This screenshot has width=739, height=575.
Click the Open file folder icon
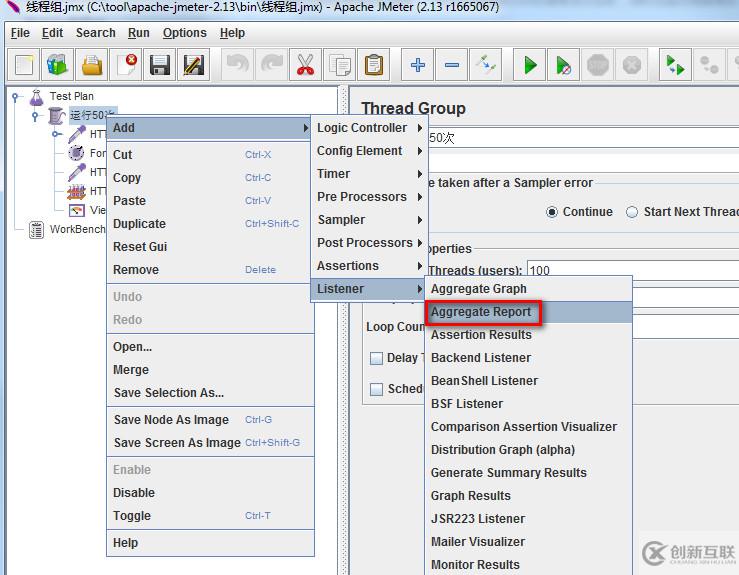91,65
